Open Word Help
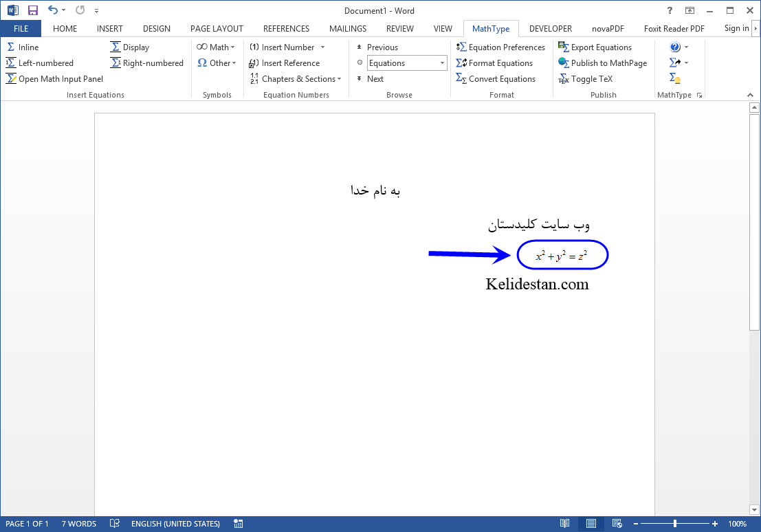 coord(670,10)
